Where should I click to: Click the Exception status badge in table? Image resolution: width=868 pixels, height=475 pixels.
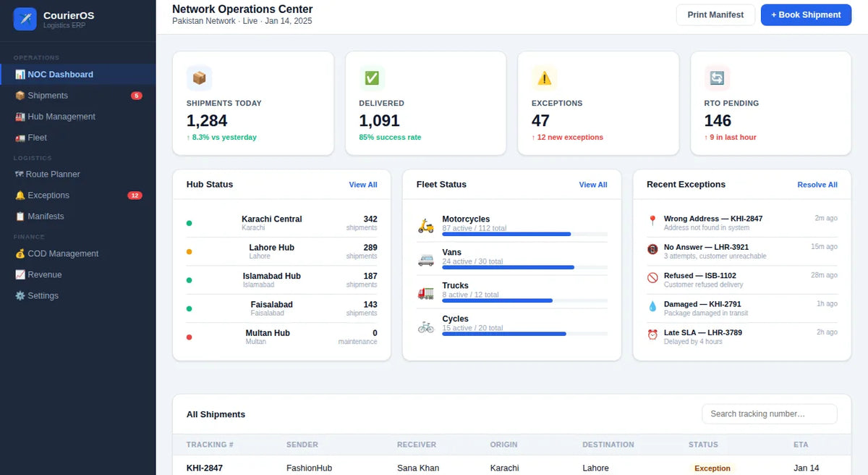(x=712, y=468)
